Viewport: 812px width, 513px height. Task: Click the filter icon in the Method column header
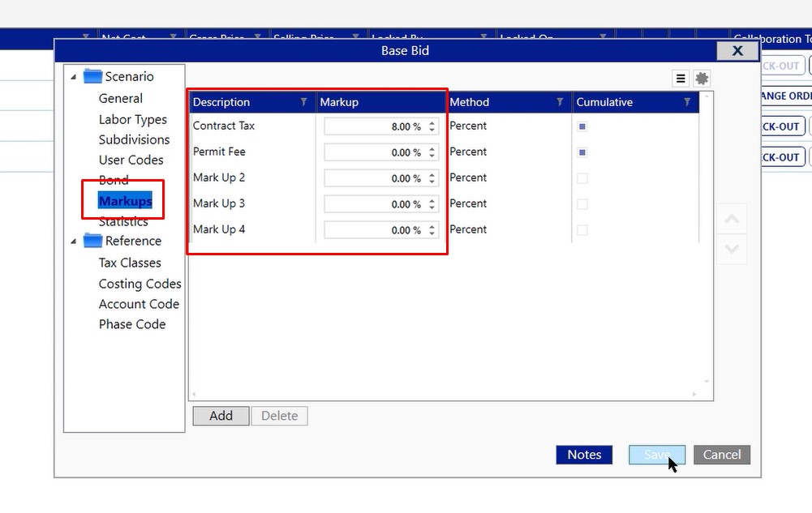coord(560,102)
